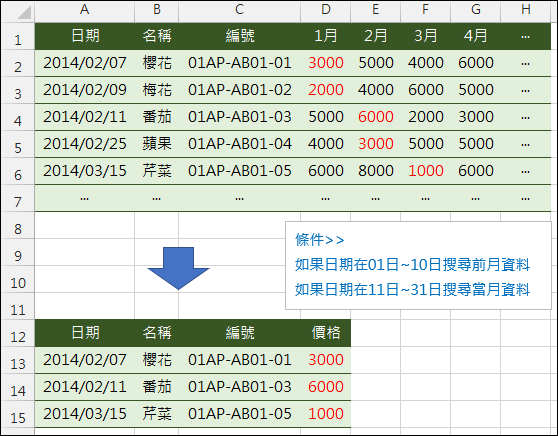
Task: Select cell with 2014/02/07 in row 2
Action: [x=85, y=63]
